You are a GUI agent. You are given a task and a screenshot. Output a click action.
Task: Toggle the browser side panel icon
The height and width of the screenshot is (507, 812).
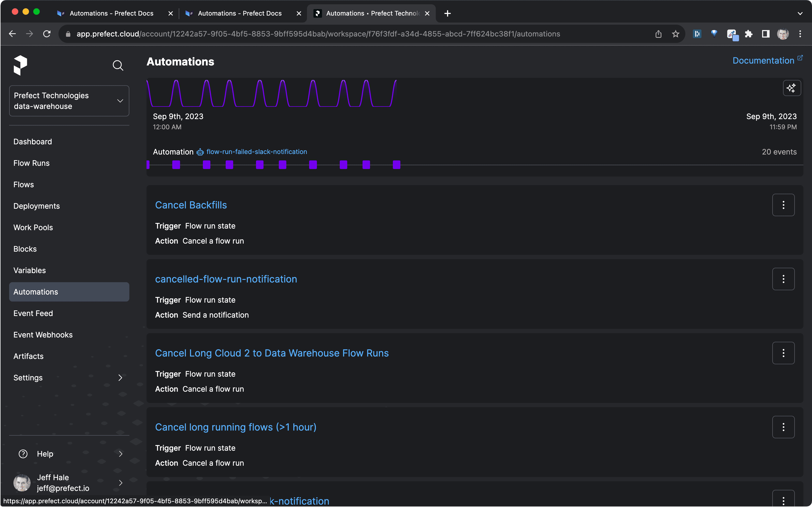pos(766,34)
